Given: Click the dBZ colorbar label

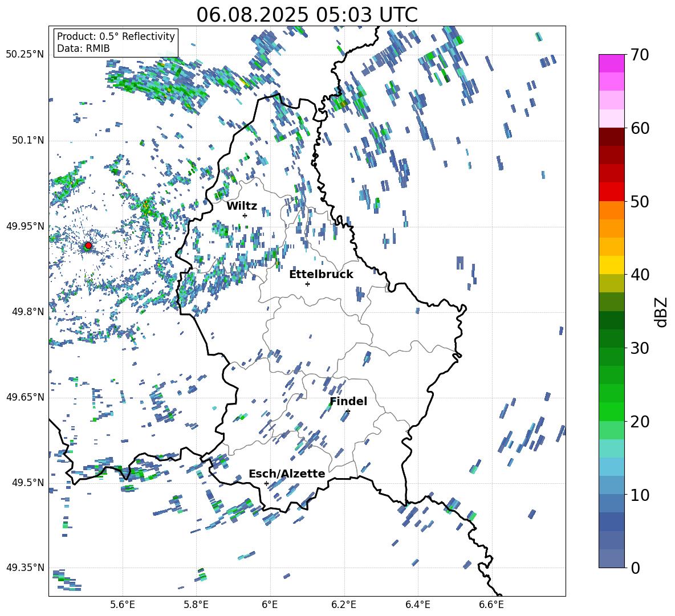Looking at the screenshot, I should tap(662, 312).
